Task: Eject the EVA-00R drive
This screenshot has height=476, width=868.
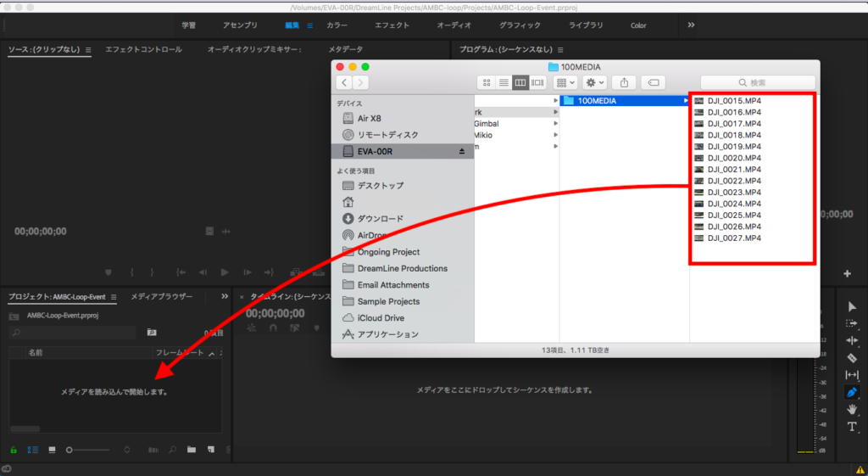Action: [x=462, y=151]
